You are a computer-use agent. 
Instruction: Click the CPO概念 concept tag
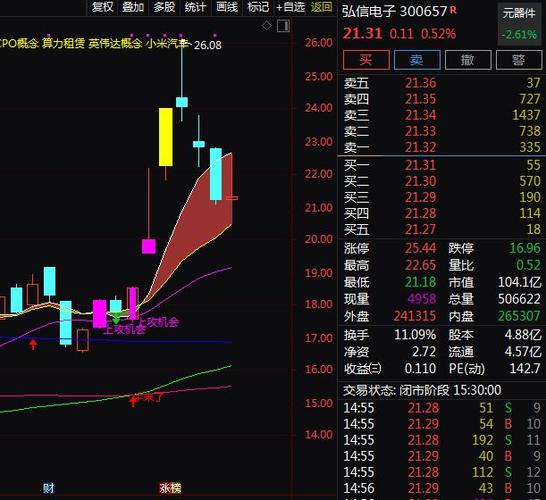(x=18, y=44)
